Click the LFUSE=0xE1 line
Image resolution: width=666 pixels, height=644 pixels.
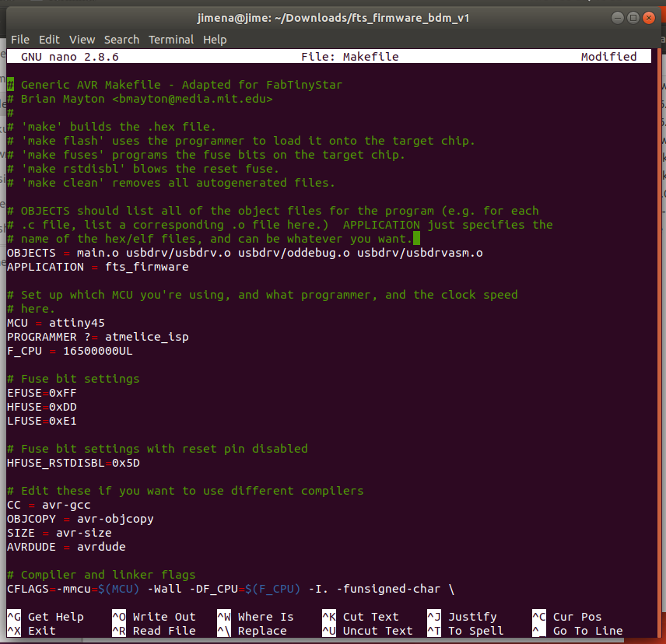click(42, 421)
